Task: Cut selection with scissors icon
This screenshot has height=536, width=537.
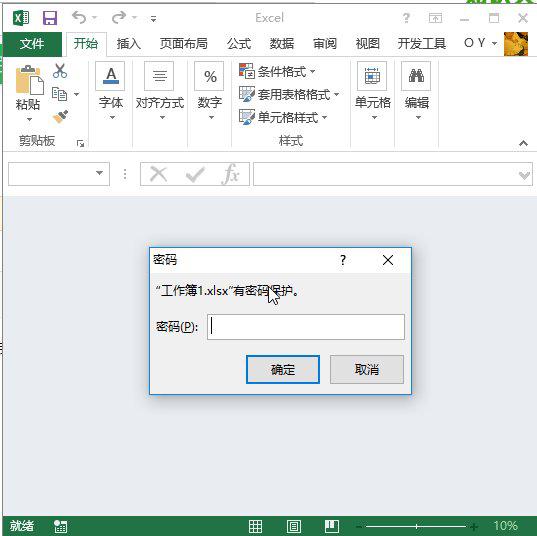Action: (60, 71)
